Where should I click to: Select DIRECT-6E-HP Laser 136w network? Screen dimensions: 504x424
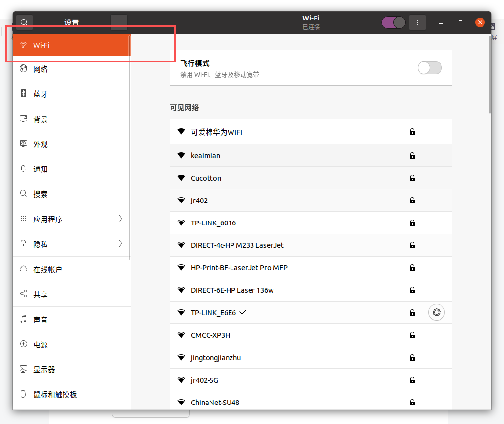[x=311, y=290]
